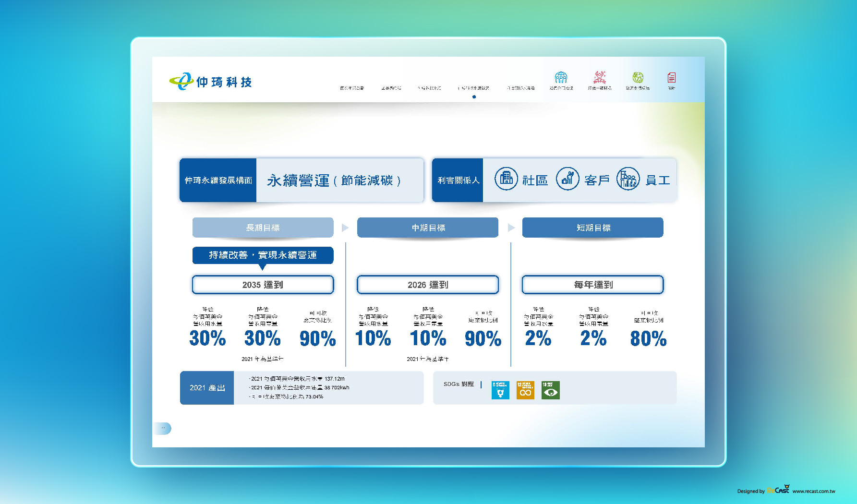Image resolution: width=857 pixels, height=504 pixels.
Task: Click the baseline-year note under 2026 column
Action: (428, 359)
